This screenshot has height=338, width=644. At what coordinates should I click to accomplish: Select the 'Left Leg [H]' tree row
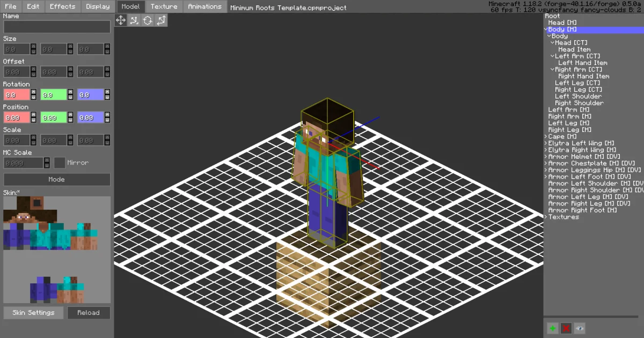569,123
